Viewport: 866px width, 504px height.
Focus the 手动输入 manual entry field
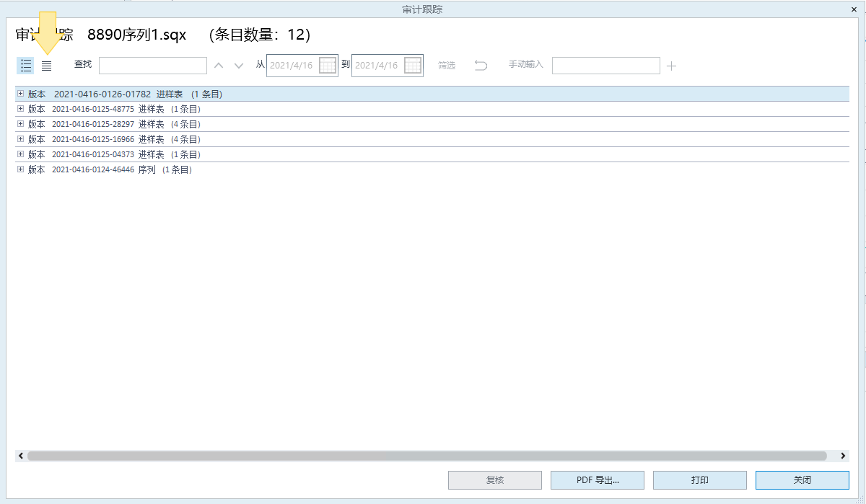point(606,66)
